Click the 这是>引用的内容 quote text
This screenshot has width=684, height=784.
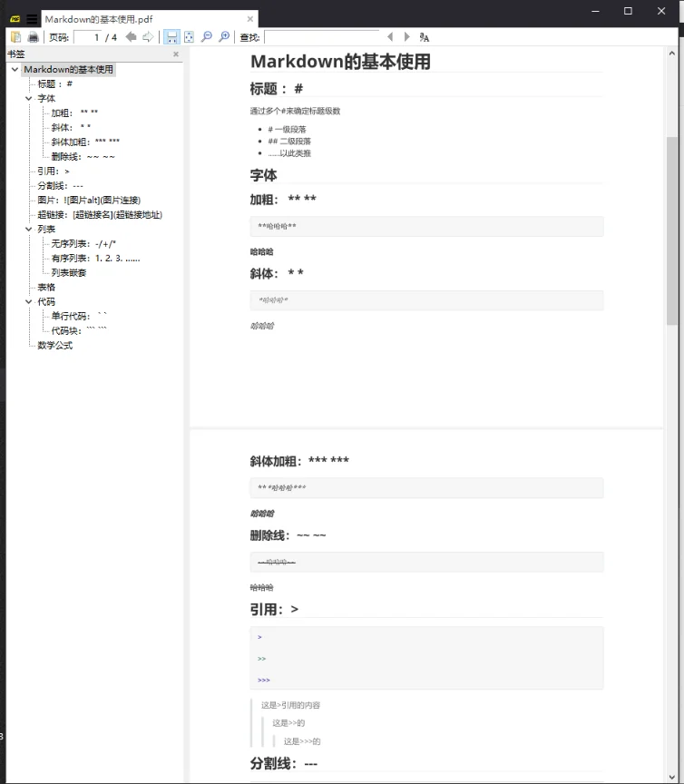[x=290, y=705]
